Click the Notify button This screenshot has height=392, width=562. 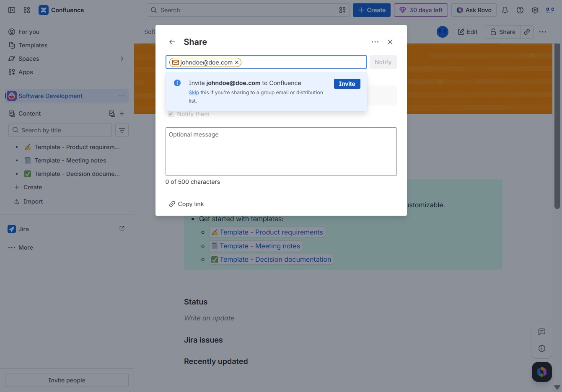click(383, 62)
